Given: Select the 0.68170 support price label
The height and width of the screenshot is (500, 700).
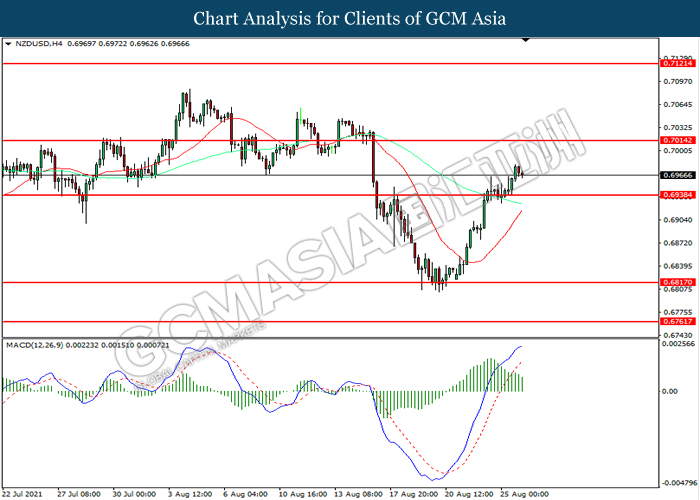Looking at the screenshot, I should pyautogui.click(x=677, y=282).
